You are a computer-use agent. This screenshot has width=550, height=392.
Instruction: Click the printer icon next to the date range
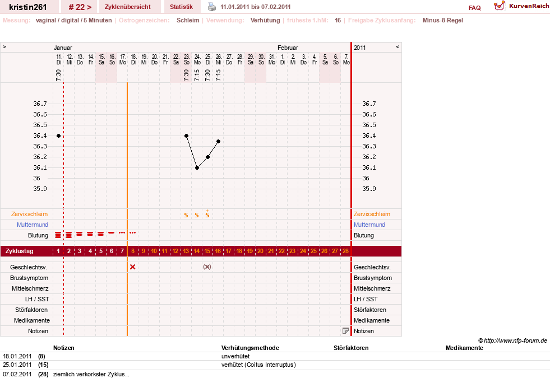point(212,7)
